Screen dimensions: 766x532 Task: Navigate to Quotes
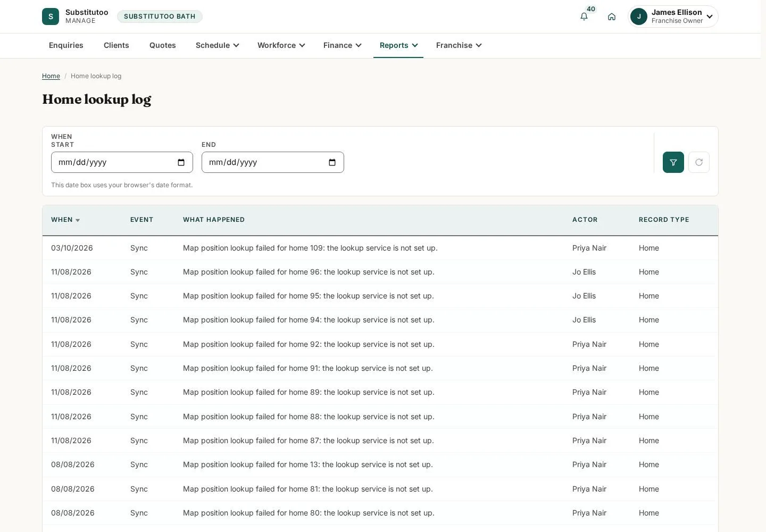(x=163, y=45)
